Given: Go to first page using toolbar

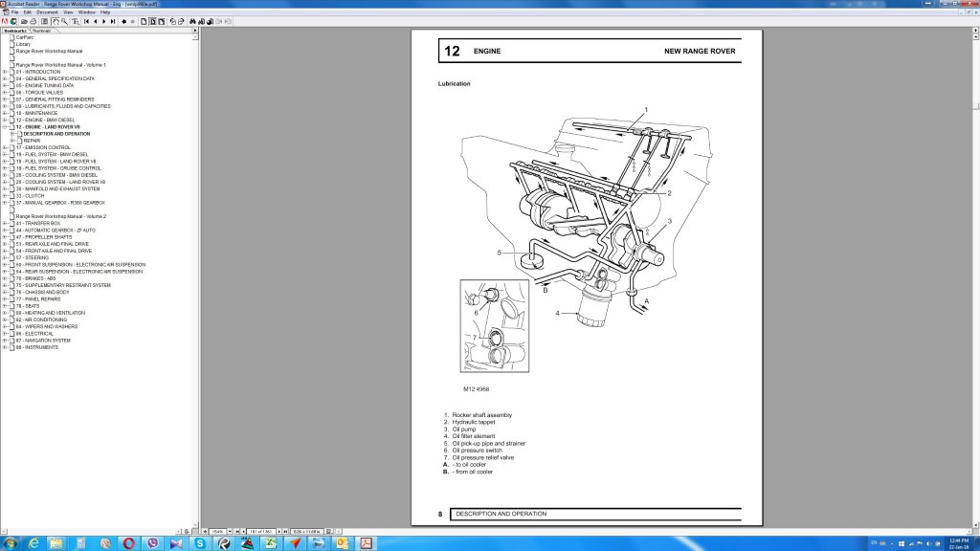Looking at the screenshot, I should coord(86,21).
